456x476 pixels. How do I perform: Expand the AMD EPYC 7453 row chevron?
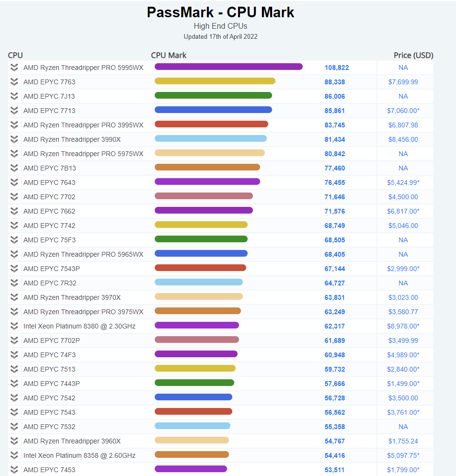(14, 470)
